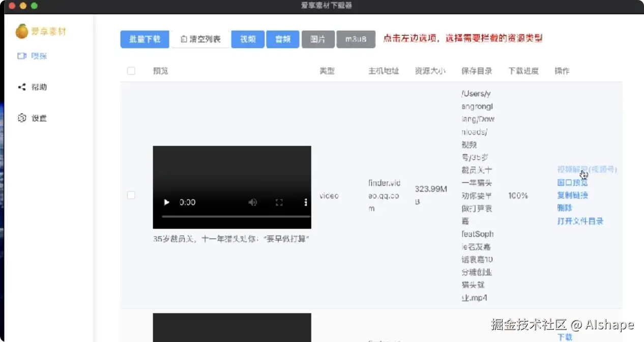Toggle the 视频 resource type filter
The image size is (644, 342).
point(248,39)
